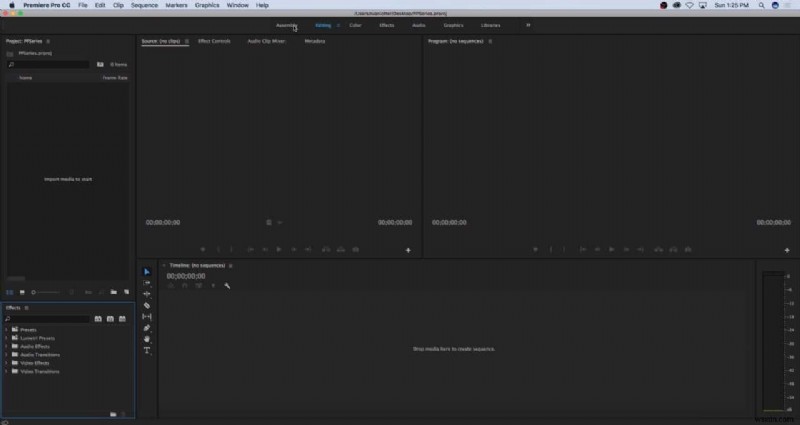Add marker button in Timeline panel
The height and width of the screenshot is (425, 800).
coord(213,286)
